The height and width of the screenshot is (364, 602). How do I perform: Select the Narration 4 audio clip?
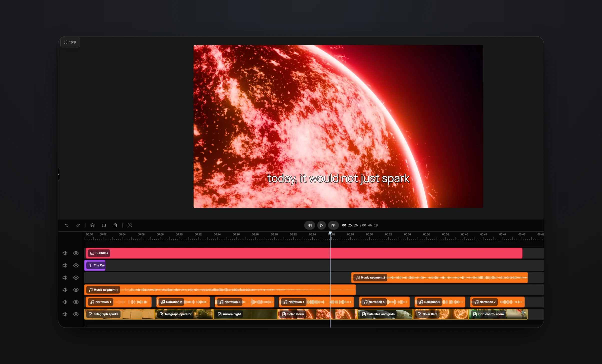(x=316, y=302)
